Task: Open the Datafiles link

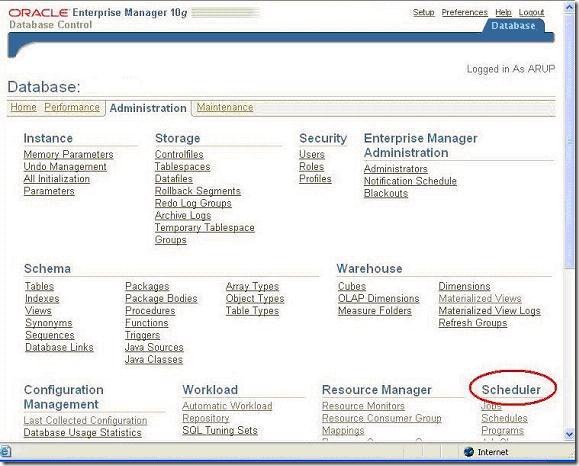Action: click(174, 179)
